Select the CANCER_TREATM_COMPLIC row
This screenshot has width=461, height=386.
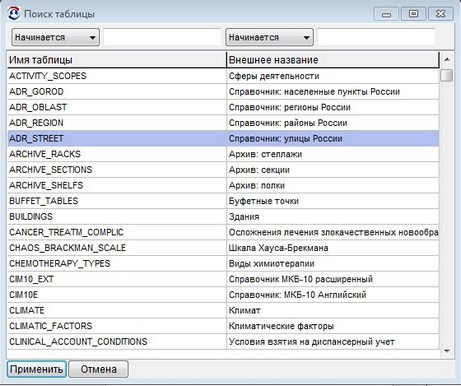(x=223, y=232)
